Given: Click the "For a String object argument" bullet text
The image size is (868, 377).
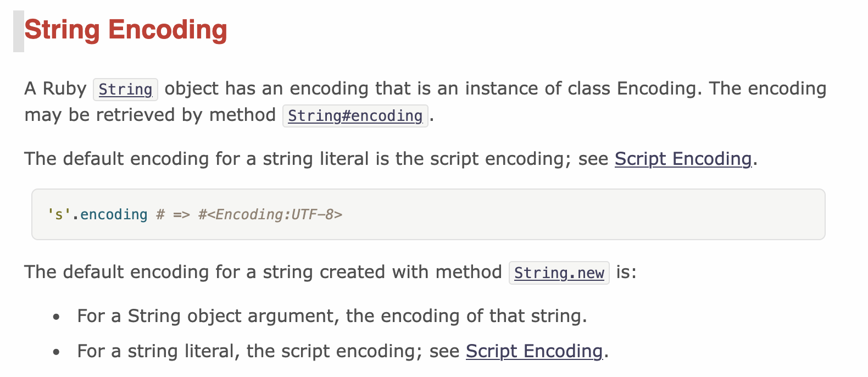Looking at the screenshot, I should coord(231,316).
